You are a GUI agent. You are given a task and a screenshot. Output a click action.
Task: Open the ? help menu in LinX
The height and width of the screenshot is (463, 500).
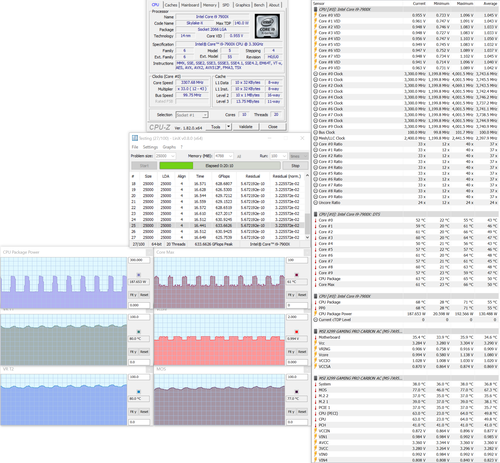[x=182, y=147]
